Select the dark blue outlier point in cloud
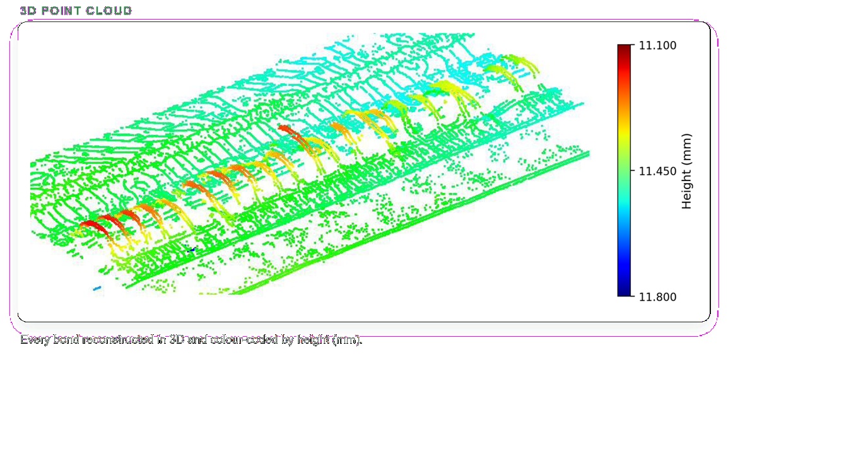 tap(192, 250)
